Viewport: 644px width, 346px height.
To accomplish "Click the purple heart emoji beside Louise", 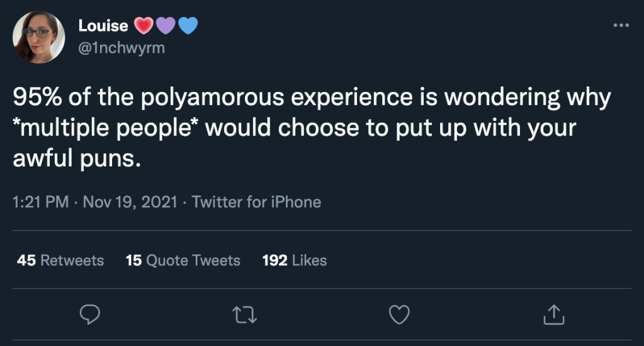I will [x=165, y=26].
